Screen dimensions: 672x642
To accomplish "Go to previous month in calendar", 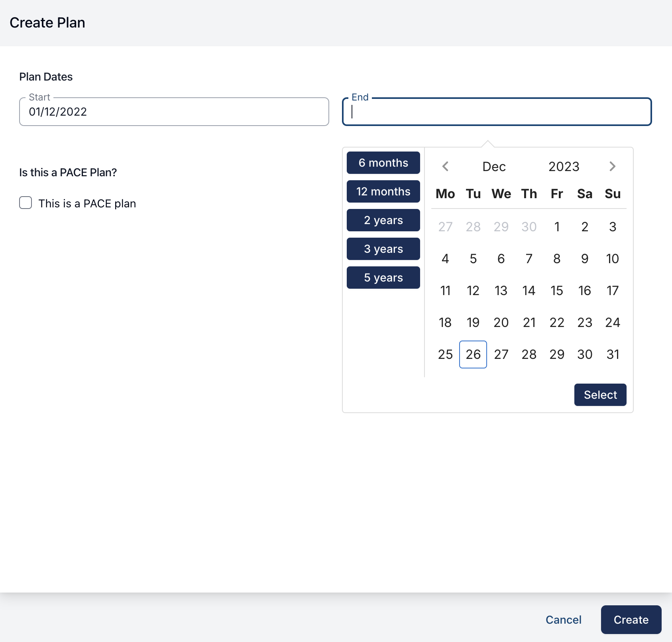I will pos(445,166).
